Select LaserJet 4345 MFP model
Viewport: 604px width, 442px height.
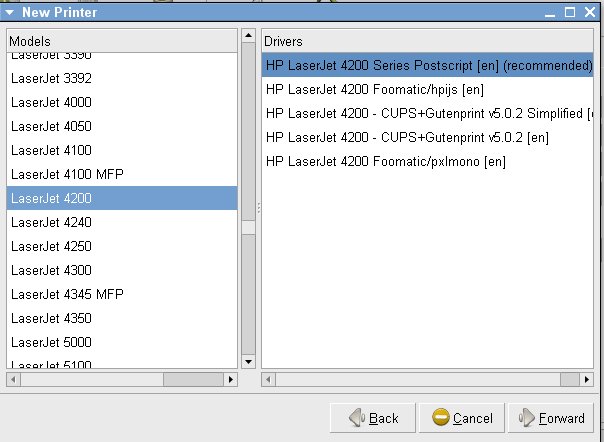(122, 294)
